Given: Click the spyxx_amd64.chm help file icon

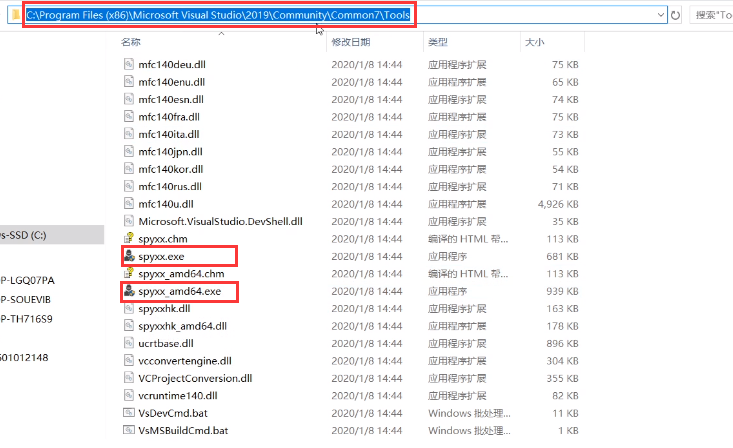Looking at the screenshot, I should (129, 274).
